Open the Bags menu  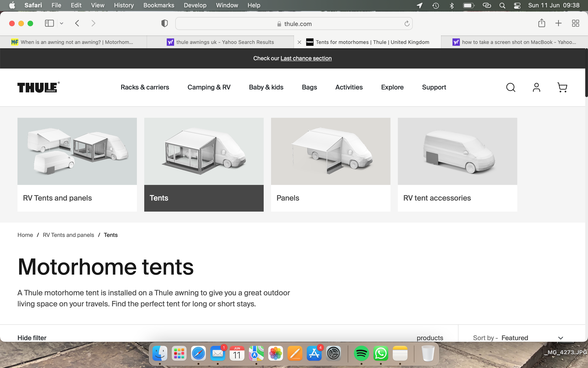pyautogui.click(x=309, y=87)
